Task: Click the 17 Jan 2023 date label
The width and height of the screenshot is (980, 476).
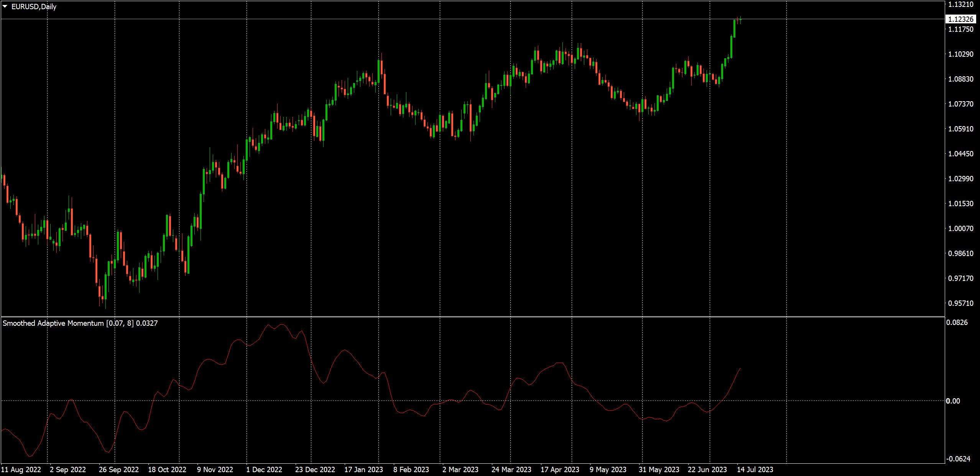Action: coord(363,469)
